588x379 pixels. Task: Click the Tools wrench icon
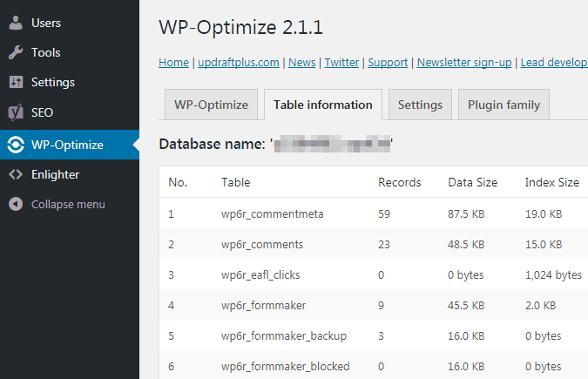tap(16, 52)
